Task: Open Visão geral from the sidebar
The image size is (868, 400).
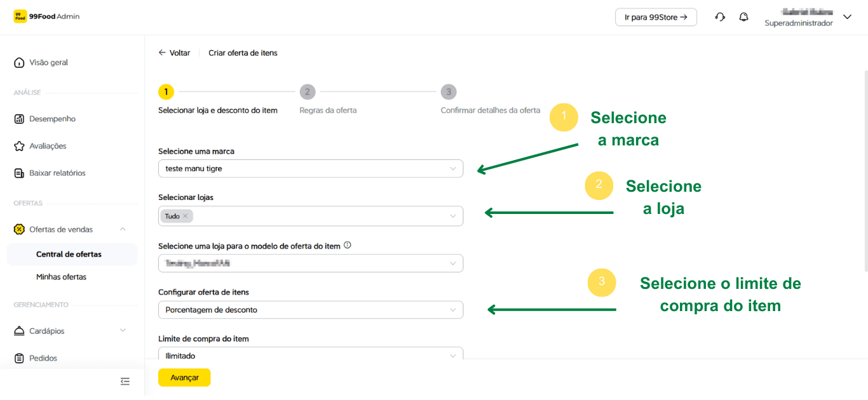Action: [48, 63]
